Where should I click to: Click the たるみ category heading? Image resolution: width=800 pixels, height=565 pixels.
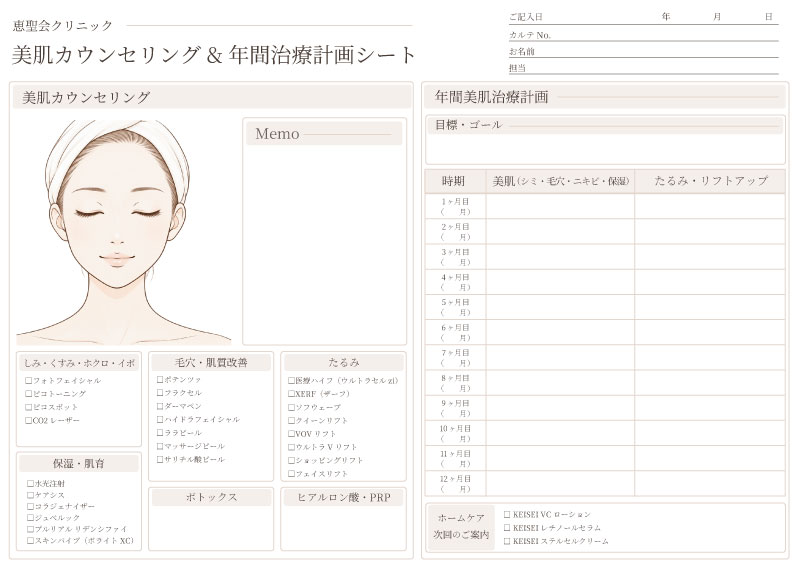(x=343, y=362)
